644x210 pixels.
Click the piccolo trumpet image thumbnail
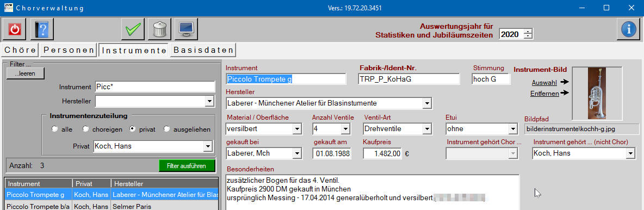597,93
